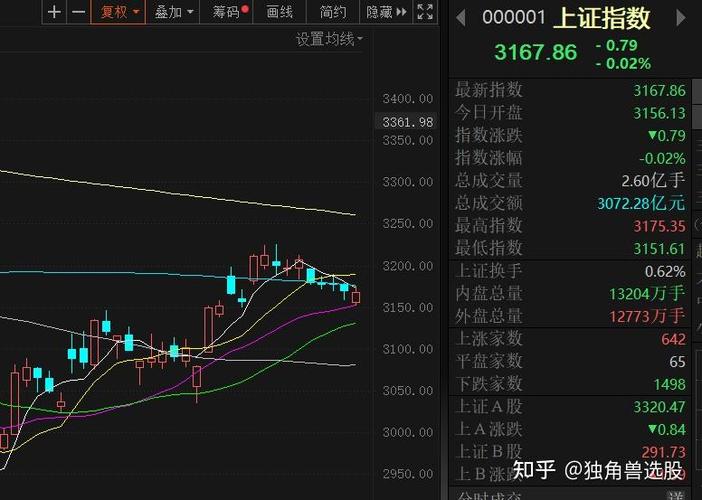Screen dimensions: 702x500
Task: Open the 画线 drawing tool
Action: pos(279,12)
